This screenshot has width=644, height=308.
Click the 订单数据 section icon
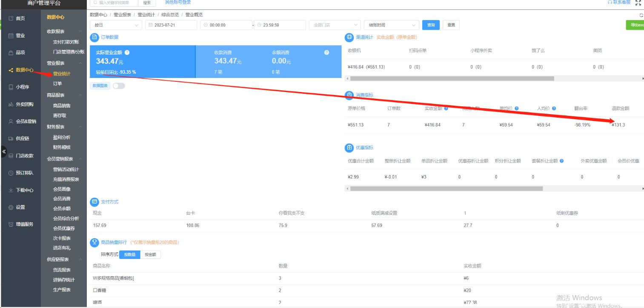(x=94, y=37)
